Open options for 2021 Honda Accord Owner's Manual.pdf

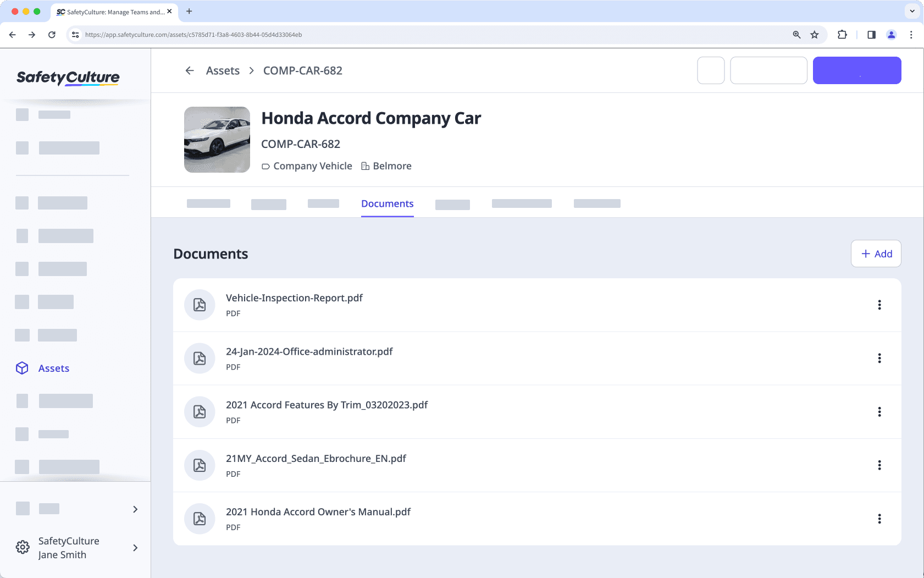coord(880,519)
